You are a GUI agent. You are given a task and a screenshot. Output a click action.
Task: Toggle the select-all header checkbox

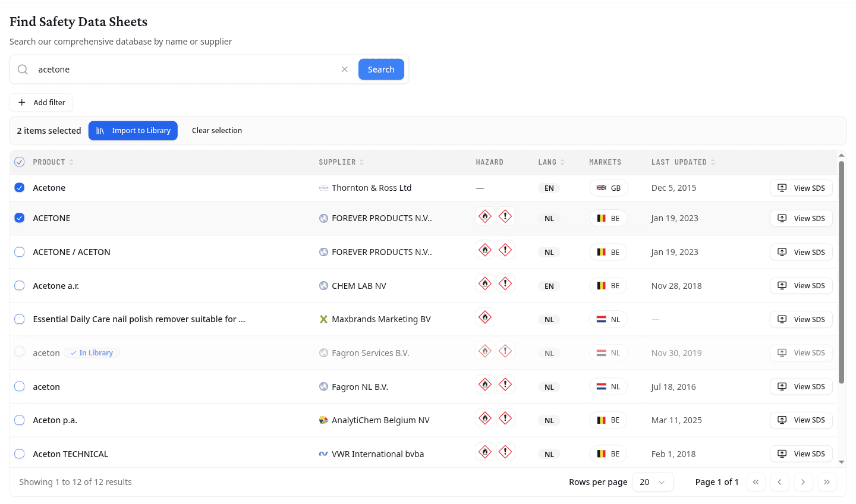(20, 162)
